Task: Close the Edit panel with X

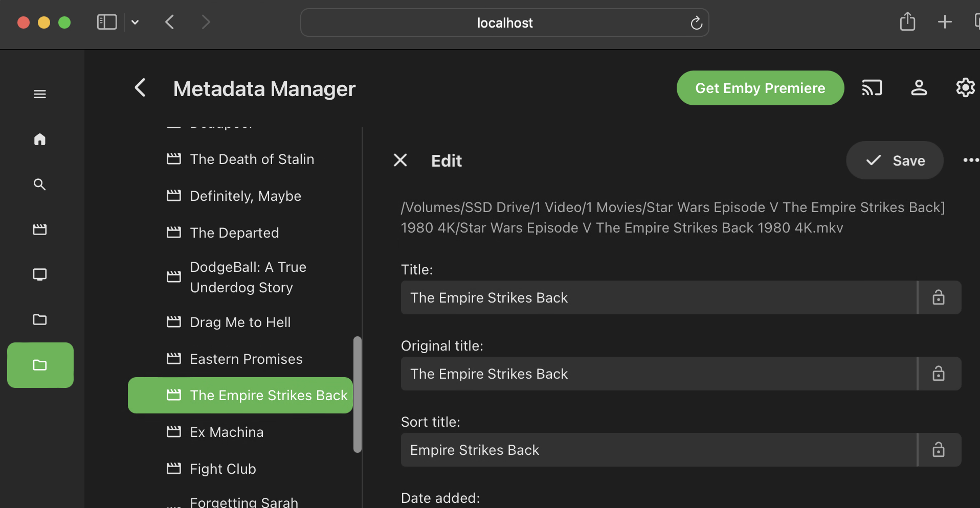Action: pyautogui.click(x=400, y=160)
